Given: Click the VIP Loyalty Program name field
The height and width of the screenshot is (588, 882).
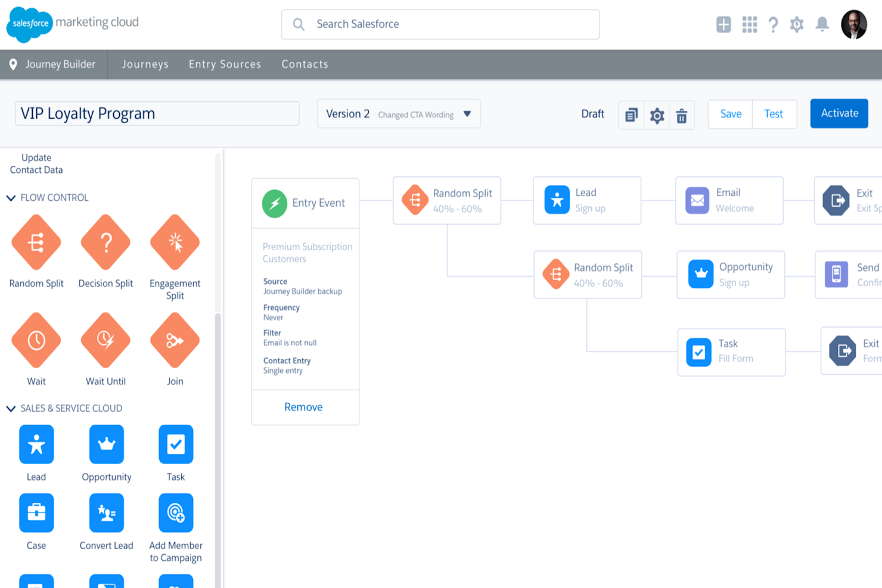Looking at the screenshot, I should click(157, 113).
